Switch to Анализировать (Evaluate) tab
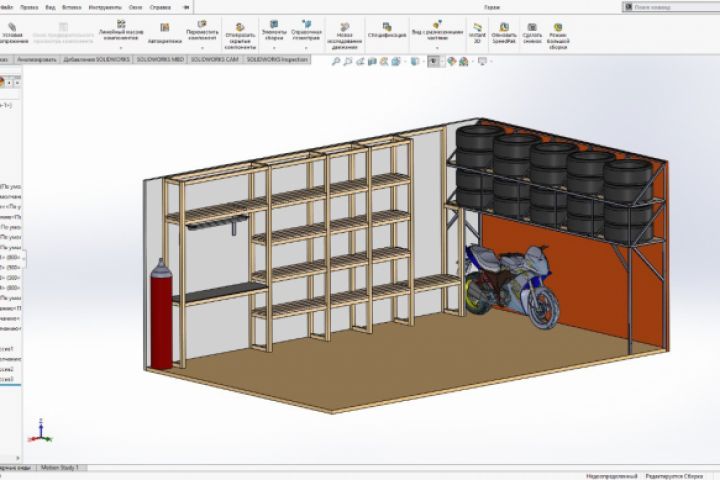 (x=36, y=60)
